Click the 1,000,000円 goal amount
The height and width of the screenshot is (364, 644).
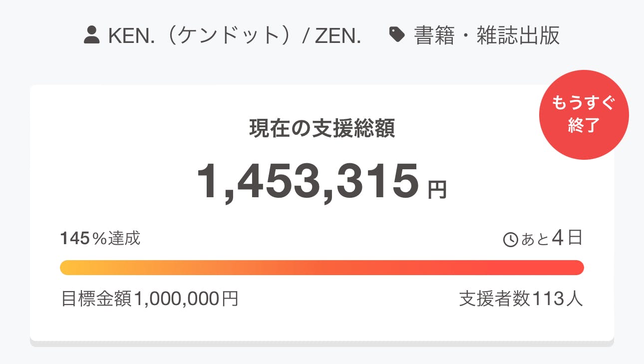[186, 299]
